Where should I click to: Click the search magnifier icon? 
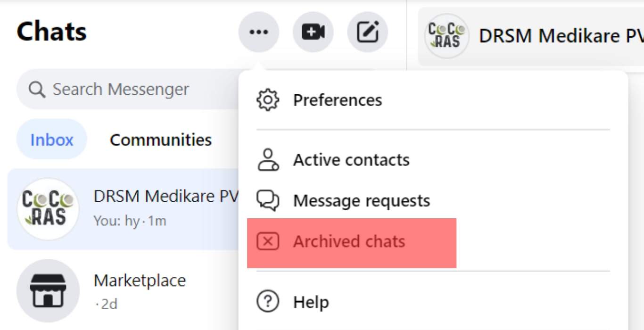(36, 89)
